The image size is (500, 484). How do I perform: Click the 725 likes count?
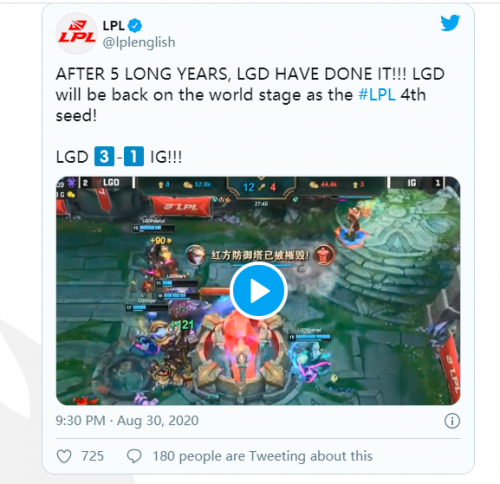93,456
